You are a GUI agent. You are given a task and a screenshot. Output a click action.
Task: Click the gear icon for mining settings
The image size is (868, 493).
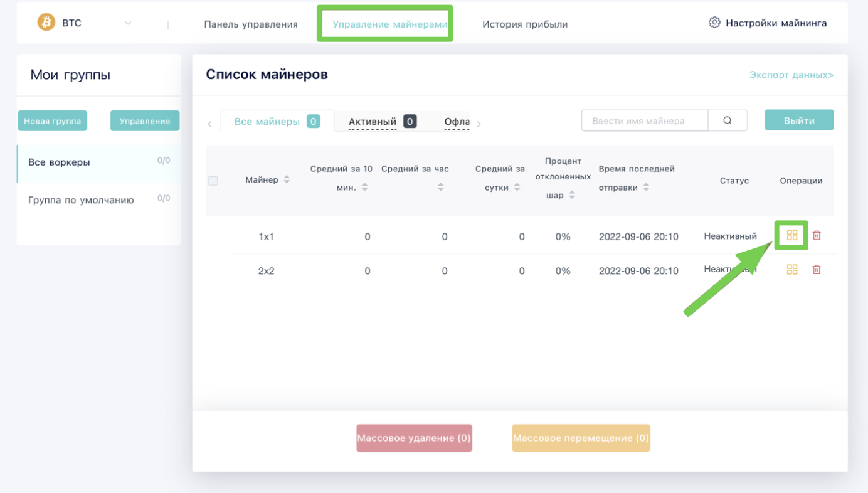tap(714, 23)
